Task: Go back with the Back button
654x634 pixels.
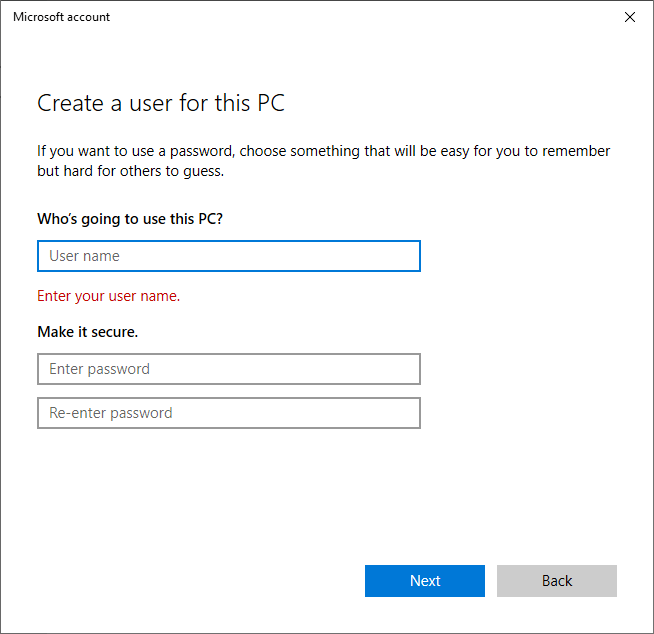Action: pyautogui.click(x=556, y=581)
